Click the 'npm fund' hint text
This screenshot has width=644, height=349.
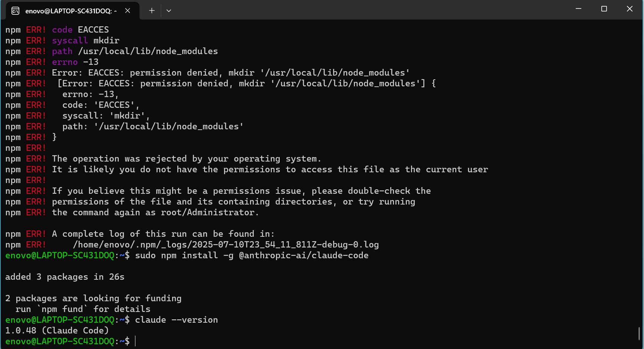[62, 309]
